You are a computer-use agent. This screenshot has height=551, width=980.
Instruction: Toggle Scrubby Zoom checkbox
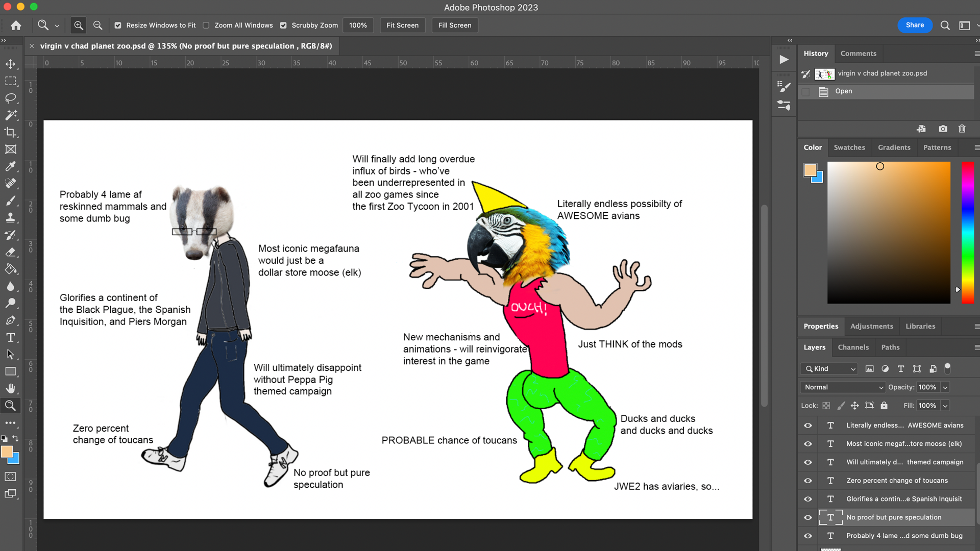[283, 25]
